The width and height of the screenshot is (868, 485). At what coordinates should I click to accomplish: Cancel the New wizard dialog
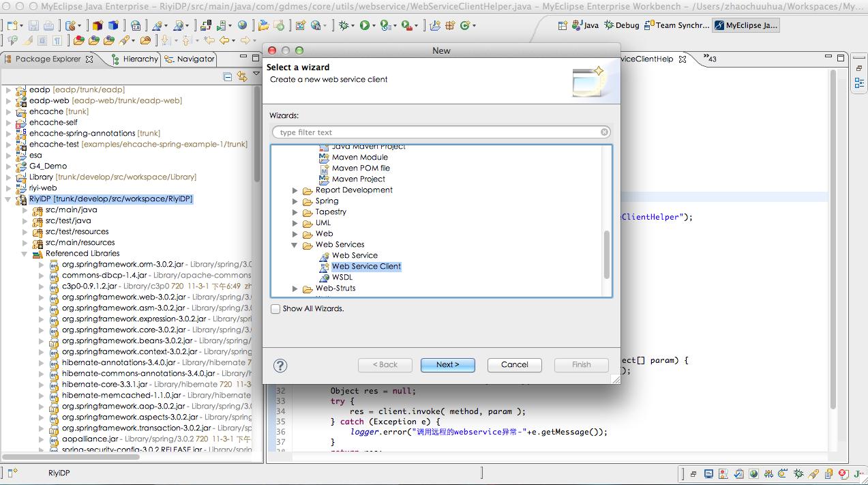(514, 365)
